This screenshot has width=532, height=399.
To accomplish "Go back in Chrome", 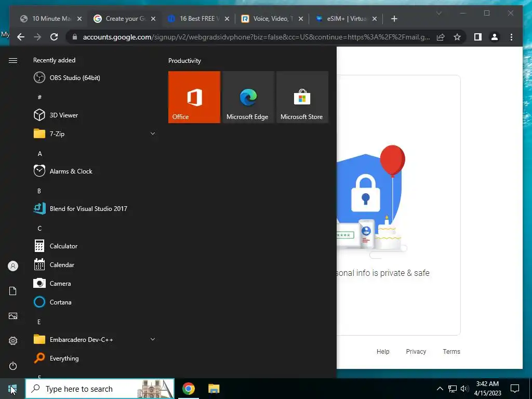I will [21, 37].
